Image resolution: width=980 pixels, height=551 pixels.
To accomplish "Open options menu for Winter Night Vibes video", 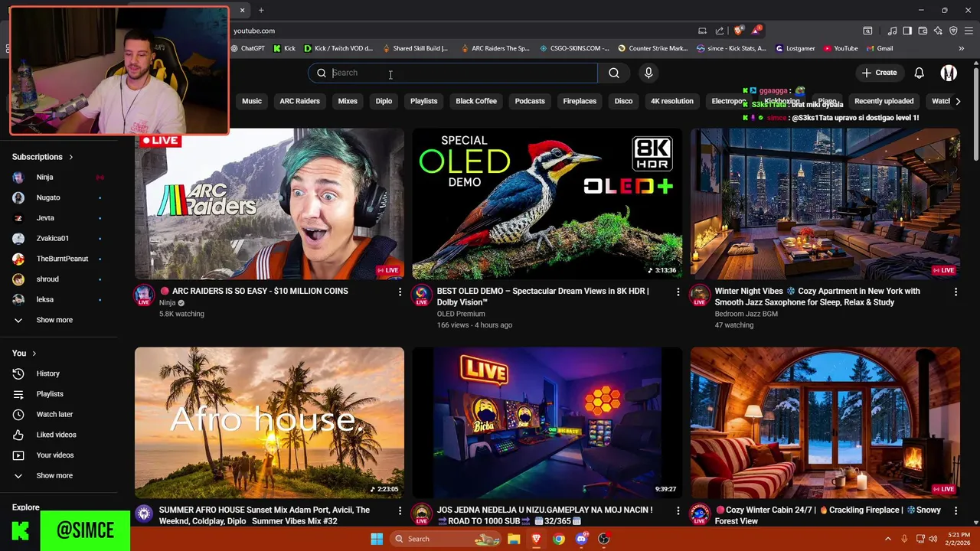I will click(x=955, y=292).
